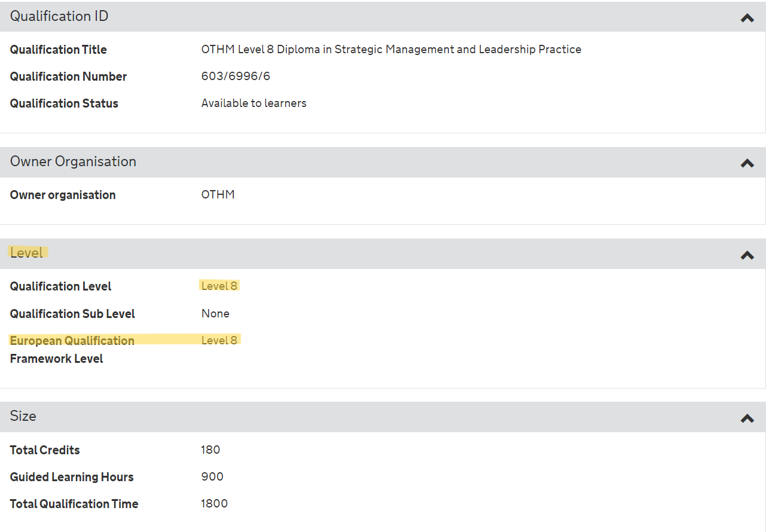Select the Available to learners status
This screenshot has width=766, height=532.
tap(254, 103)
